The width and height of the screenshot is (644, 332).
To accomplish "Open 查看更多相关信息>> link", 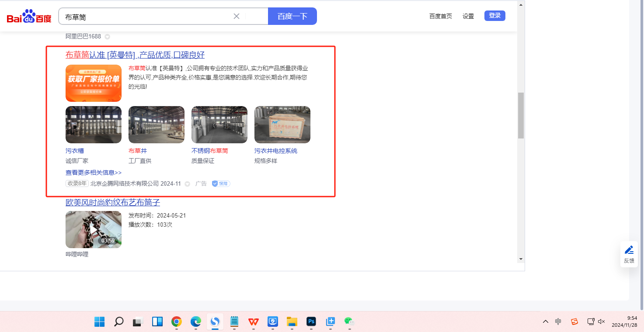I will point(94,173).
